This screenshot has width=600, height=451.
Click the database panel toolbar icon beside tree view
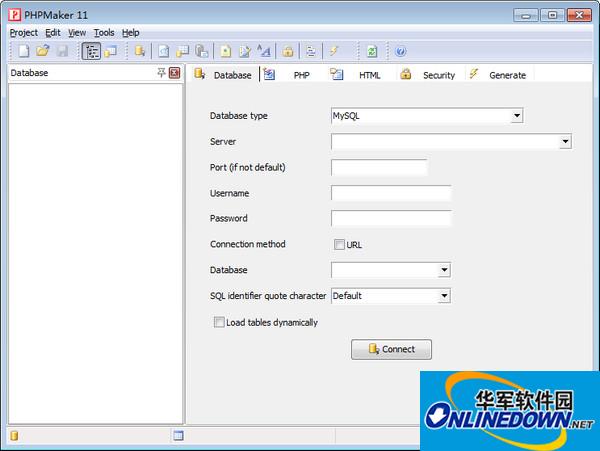point(111,51)
